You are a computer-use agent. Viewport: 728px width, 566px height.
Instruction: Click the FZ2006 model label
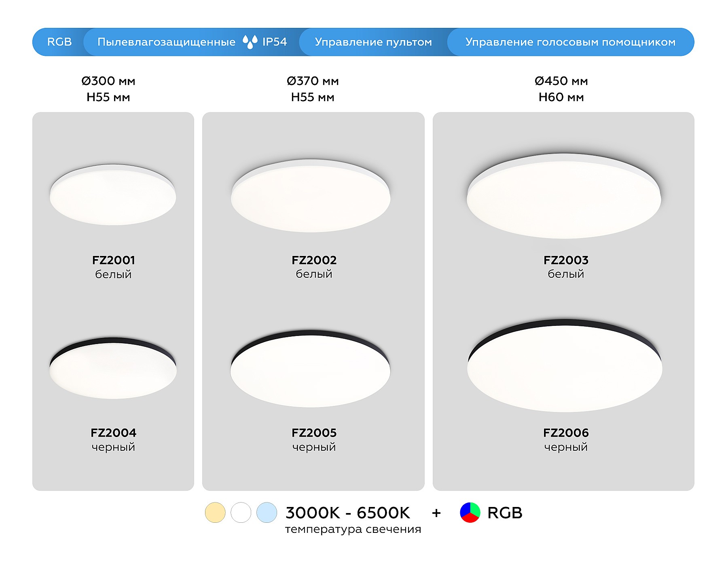pyautogui.click(x=566, y=433)
